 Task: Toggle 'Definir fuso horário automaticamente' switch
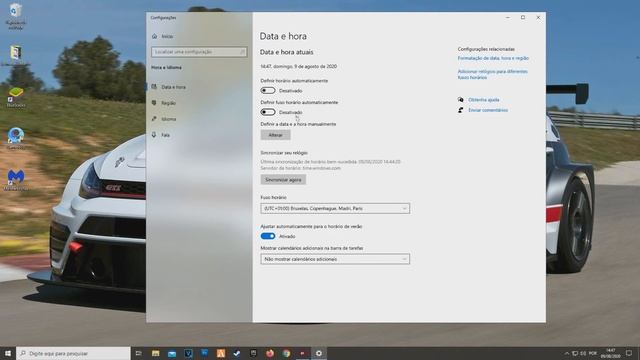tap(268, 112)
